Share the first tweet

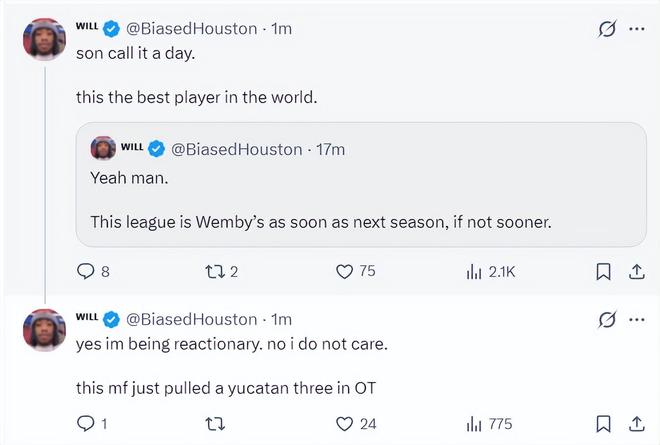636,272
